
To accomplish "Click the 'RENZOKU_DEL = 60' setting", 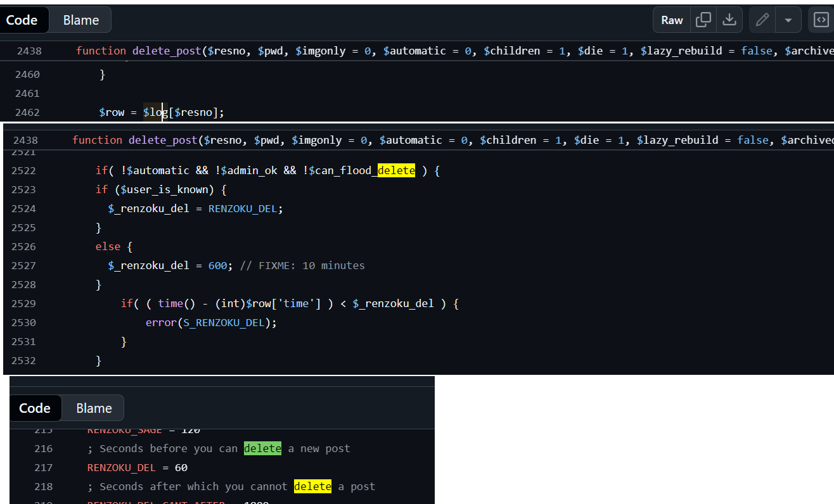I will tap(138, 467).
